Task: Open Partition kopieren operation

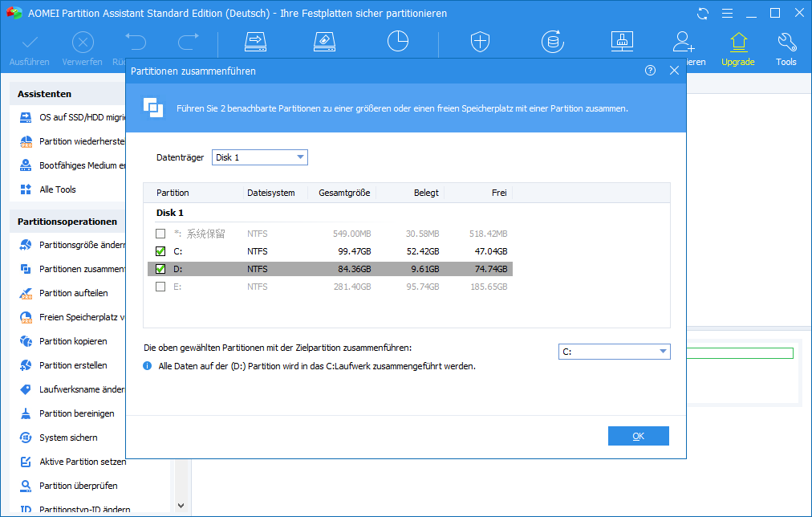Action: (72, 341)
